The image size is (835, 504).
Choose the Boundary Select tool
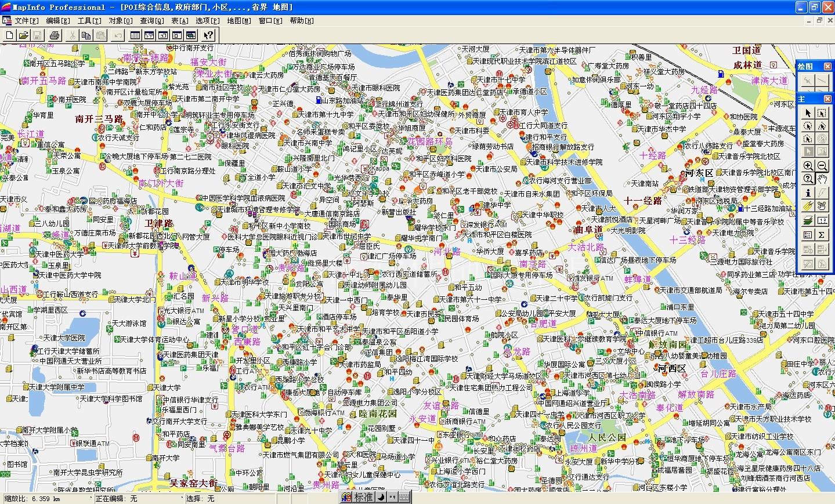[808, 139]
